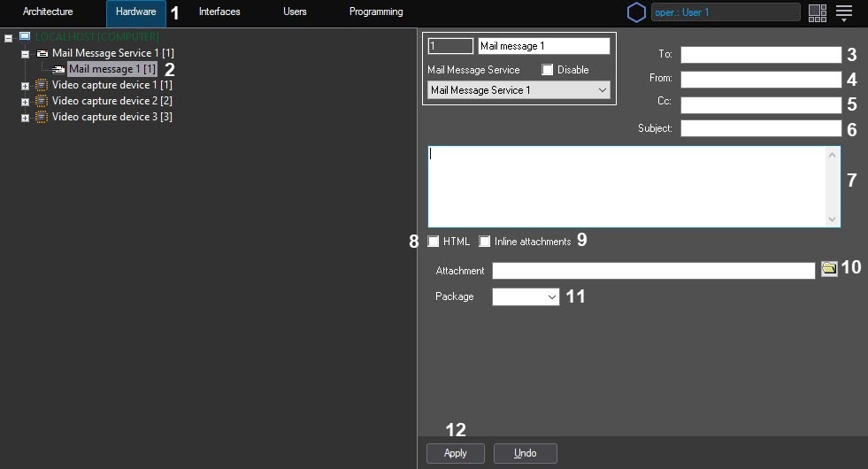The image size is (868, 469).
Task: Click the Cc input field
Action: [x=761, y=104]
